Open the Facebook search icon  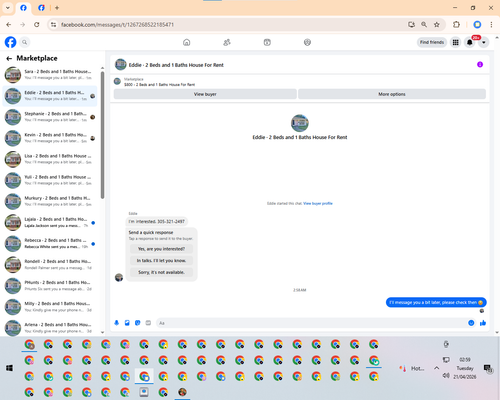[x=25, y=42]
